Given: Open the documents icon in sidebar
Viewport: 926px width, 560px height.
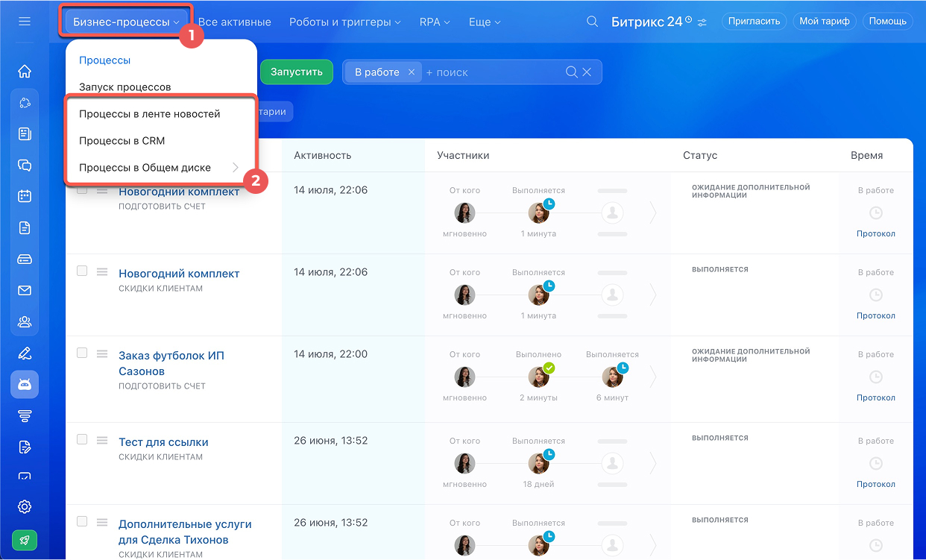Looking at the screenshot, I should click(x=25, y=228).
